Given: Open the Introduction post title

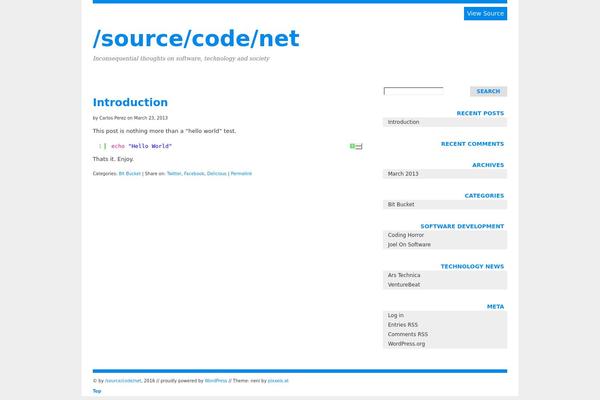Looking at the screenshot, I should [130, 102].
